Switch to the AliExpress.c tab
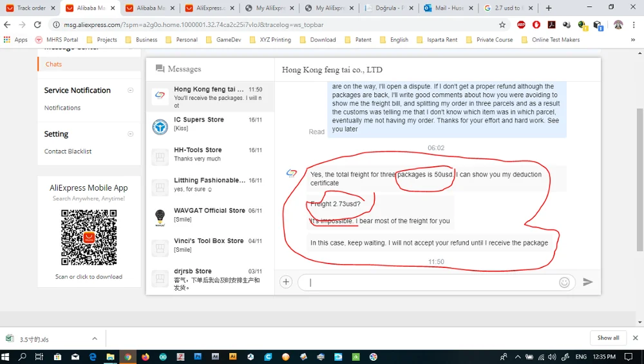644x364 pixels. coord(209,8)
